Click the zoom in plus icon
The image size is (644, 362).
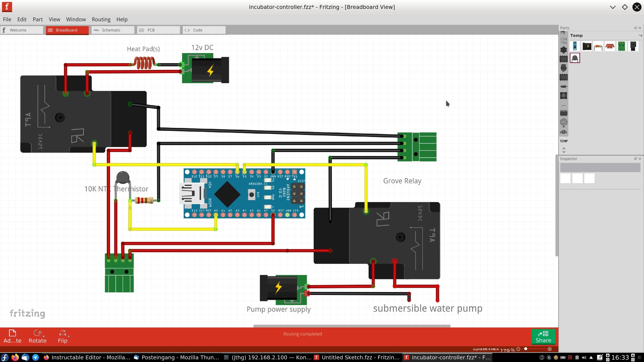click(550, 349)
